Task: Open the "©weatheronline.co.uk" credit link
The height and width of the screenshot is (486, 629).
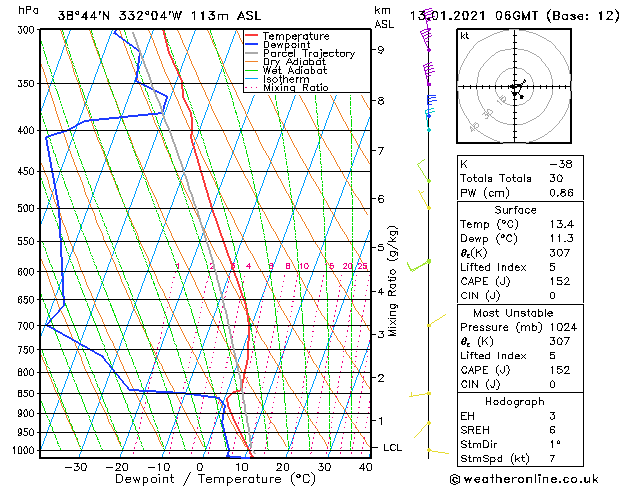Action: (524, 479)
